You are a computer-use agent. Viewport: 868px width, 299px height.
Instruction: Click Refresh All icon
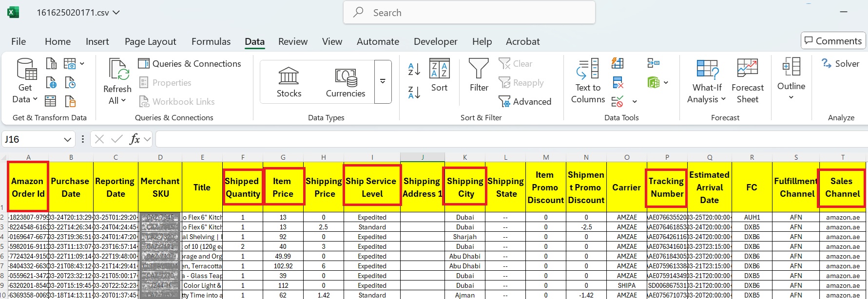pyautogui.click(x=117, y=69)
